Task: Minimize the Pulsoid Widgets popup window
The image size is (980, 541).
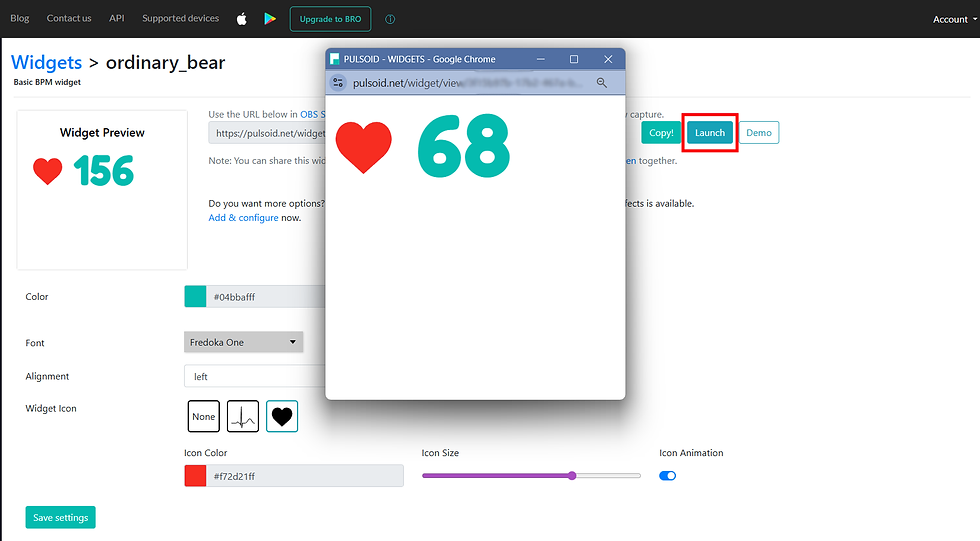Action: [x=541, y=59]
